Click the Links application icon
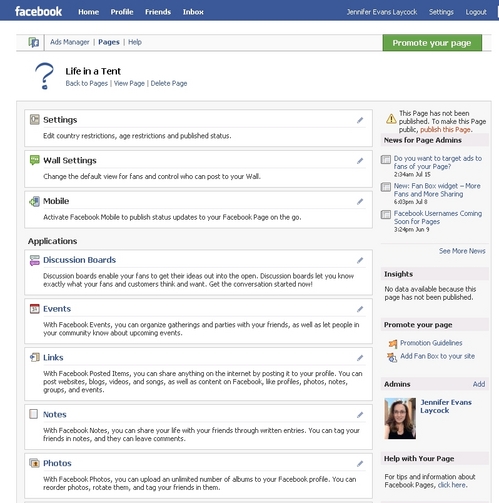The image size is (499, 503). click(34, 357)
